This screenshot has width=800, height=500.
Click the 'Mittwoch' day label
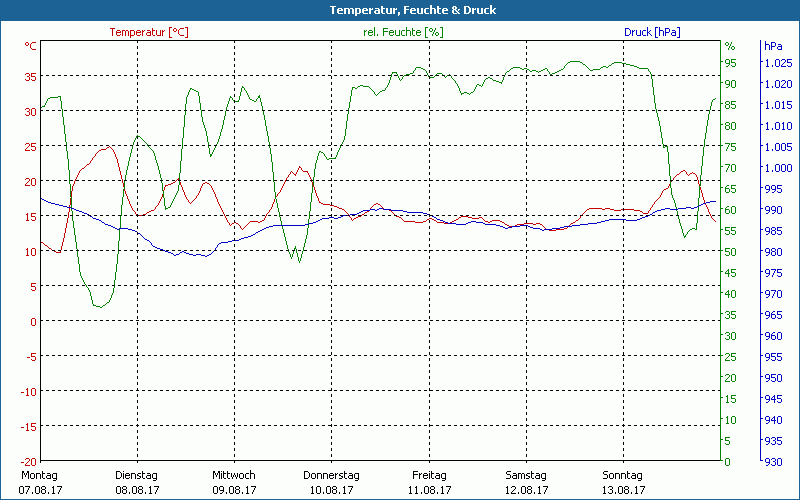pos(234,475)
